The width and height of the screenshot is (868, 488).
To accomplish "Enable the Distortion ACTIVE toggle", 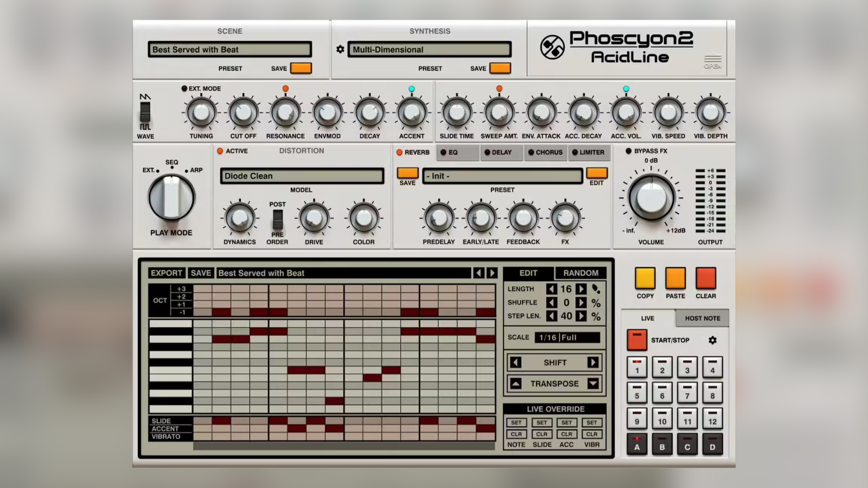I will (x=220, y=151).
